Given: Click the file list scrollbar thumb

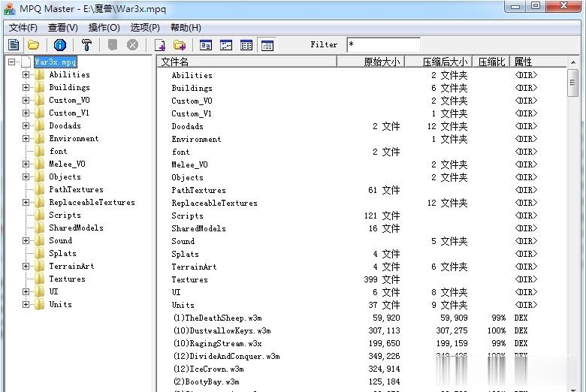Looking at the screenshot, I should point(572,83).
